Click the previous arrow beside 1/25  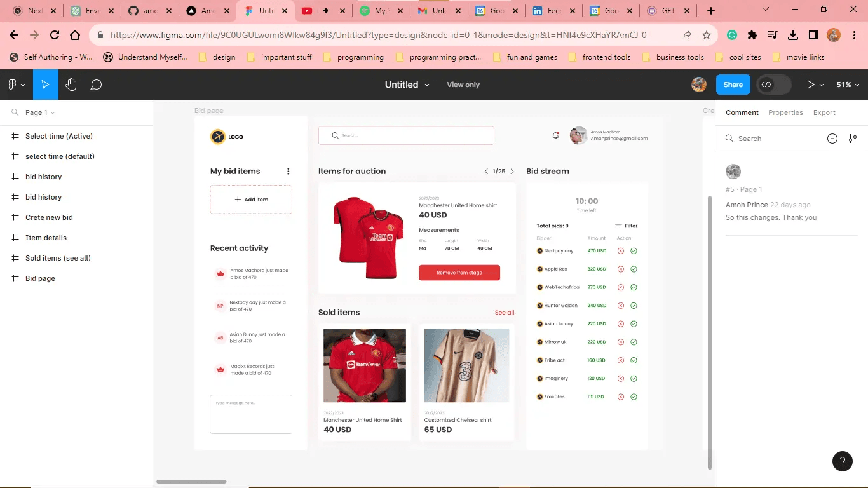pos(486,172)
